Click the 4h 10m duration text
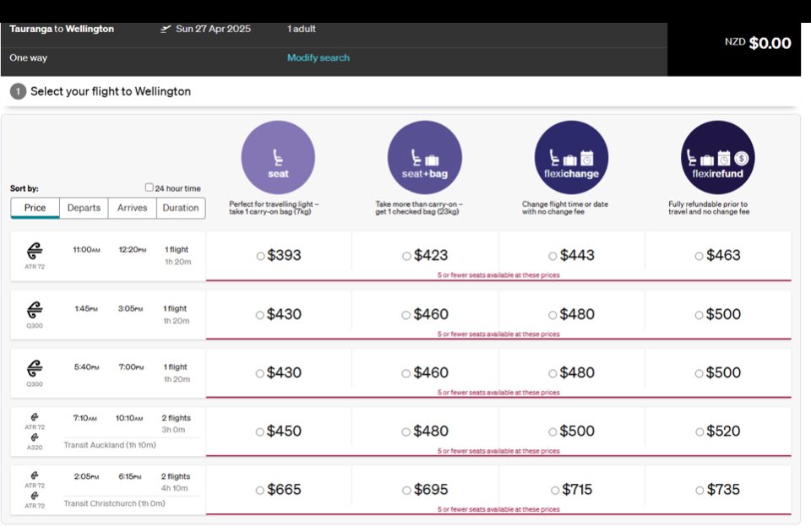The height and width of the screenshot is (532, 811). click(174, 488)
